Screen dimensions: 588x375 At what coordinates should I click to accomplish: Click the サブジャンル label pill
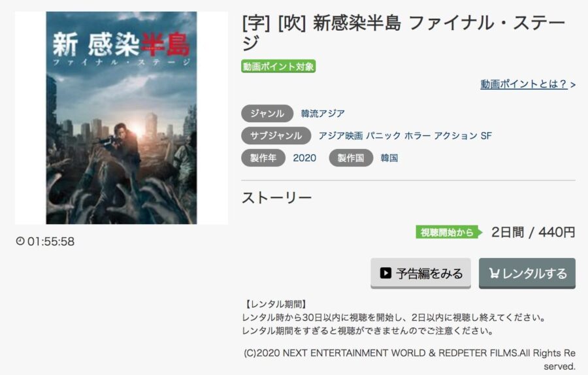[x=276, y=135]
